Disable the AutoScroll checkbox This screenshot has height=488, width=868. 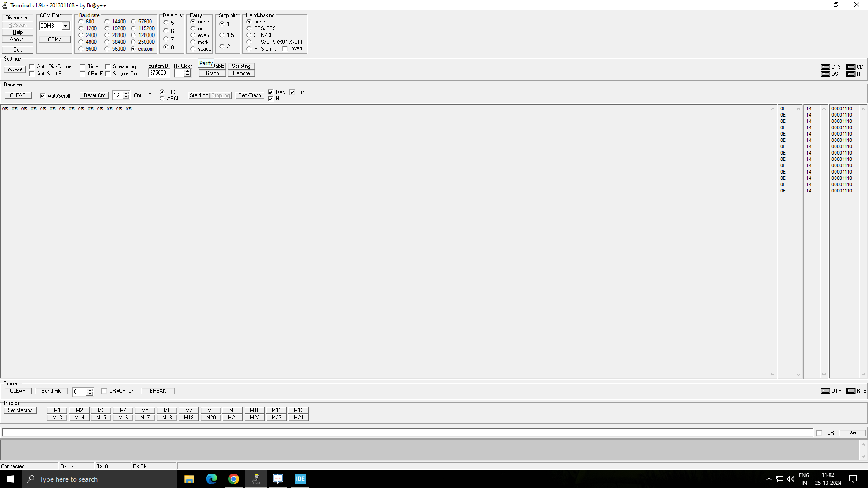[42, 96]
